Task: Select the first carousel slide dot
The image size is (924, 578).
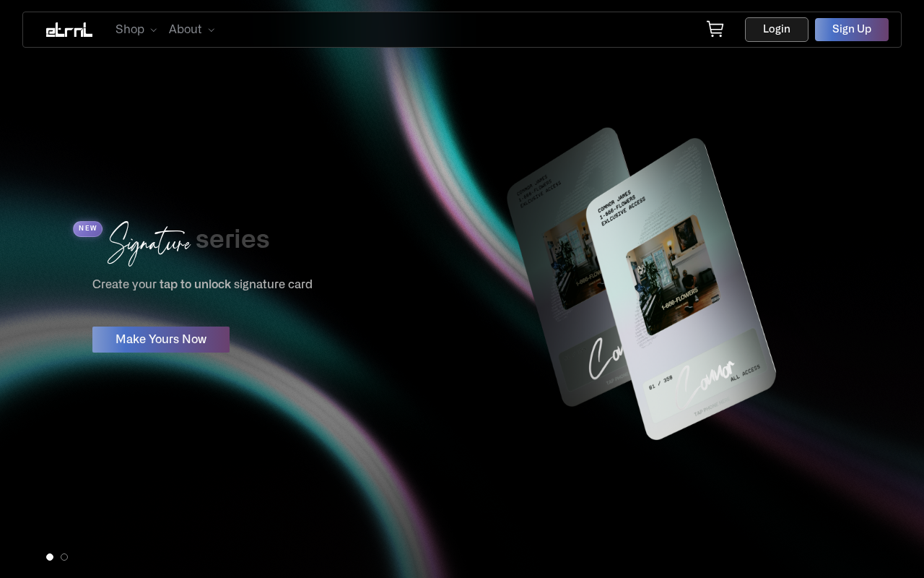Action: (50, 557)
